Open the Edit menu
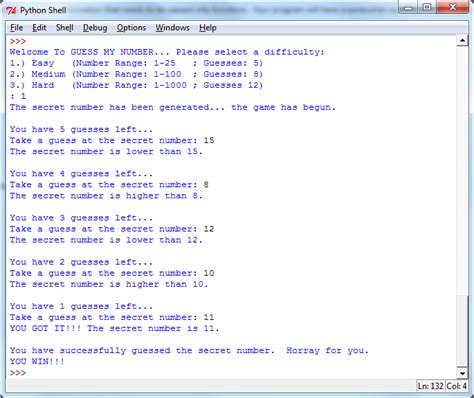Image resolution: width=474 pixels, height=398 pixels. (x=39, y=28)
